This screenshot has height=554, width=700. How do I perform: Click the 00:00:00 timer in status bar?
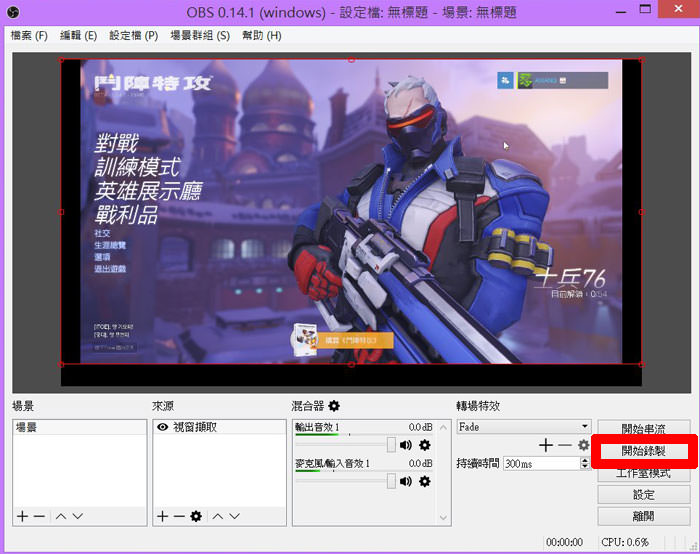[564, 542]
